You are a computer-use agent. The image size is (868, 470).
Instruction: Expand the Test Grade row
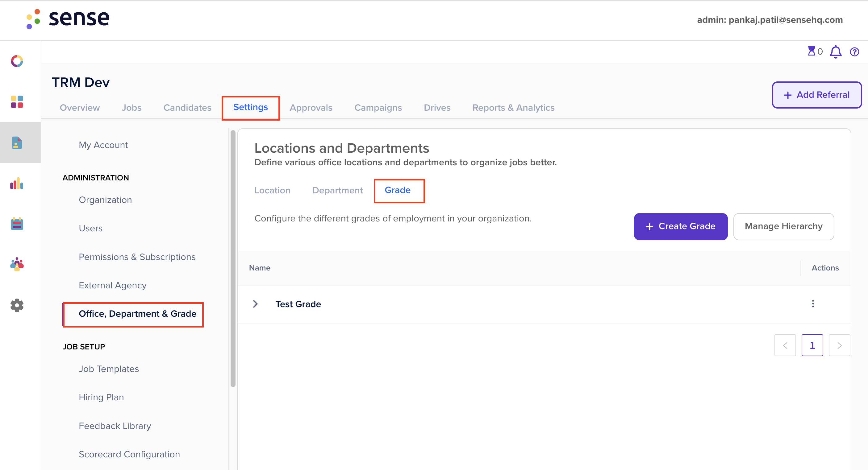[x=255, y=304]
